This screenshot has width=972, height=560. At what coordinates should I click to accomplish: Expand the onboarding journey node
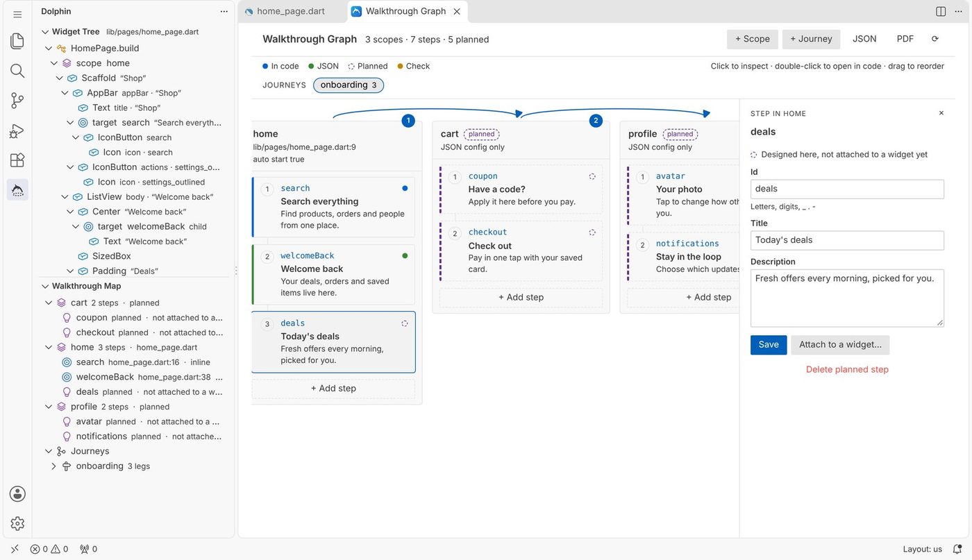click(x=54, y=466)
